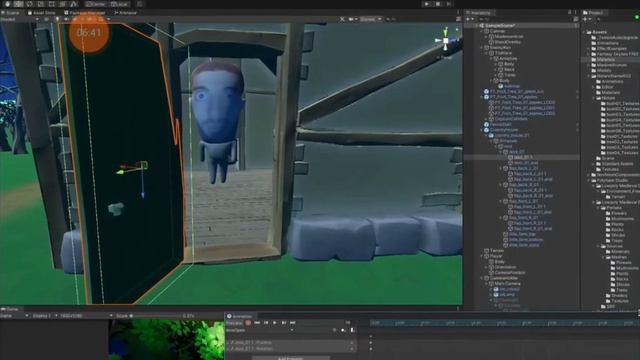This screenshot has width=640, height=360.
Task: Click the Add event icon
Action: (x=352, y=330)
